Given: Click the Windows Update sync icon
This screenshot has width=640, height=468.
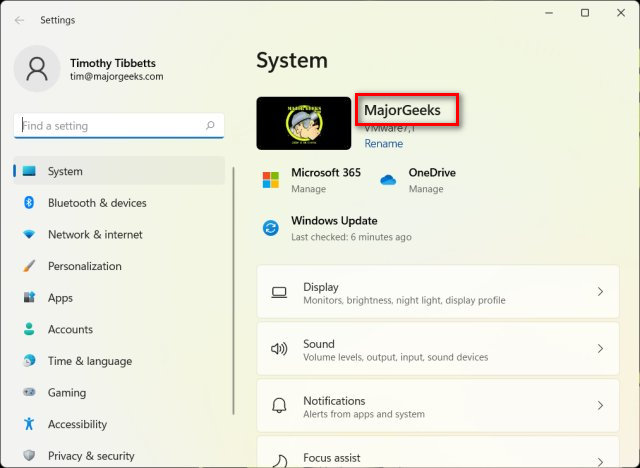Looking at the screenshot, I should click(271, 228).
